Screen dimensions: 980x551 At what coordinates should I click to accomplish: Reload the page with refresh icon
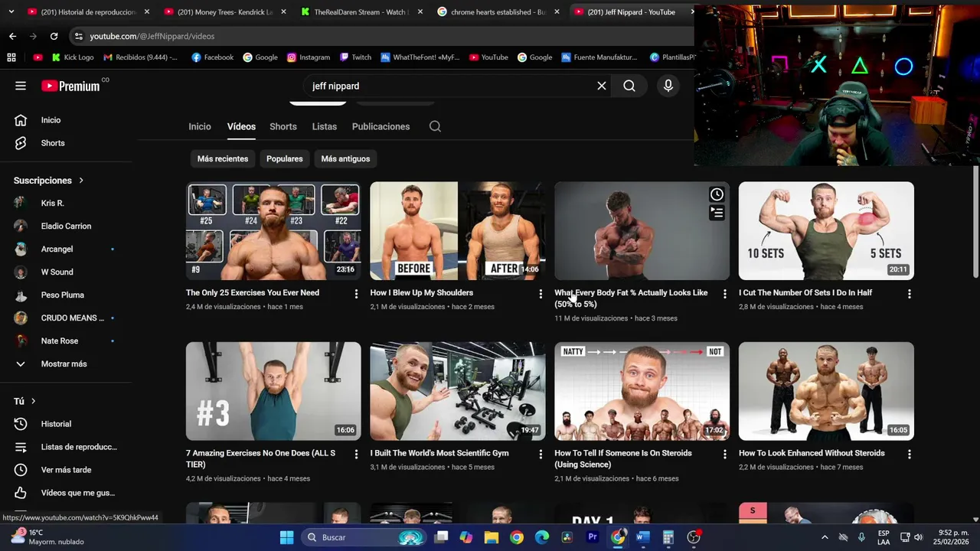(54, 36)
